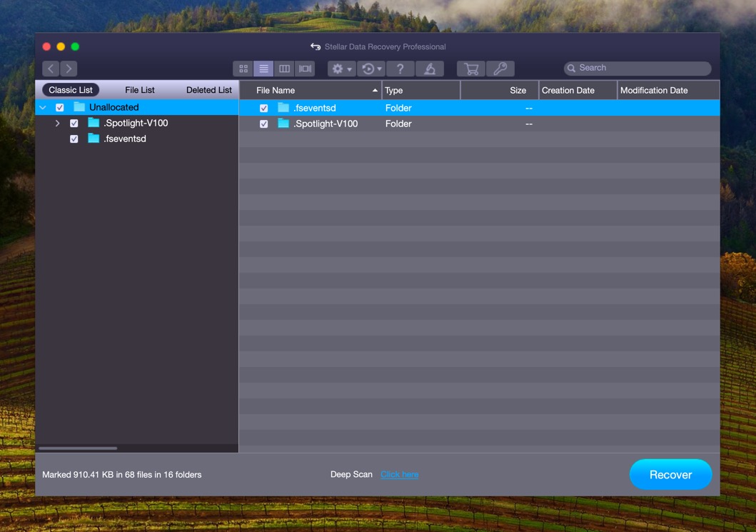The width and height of the screenshot is (756, 532).
Task: Go back with the left arrow button
Action: click(x=51, y=69)
